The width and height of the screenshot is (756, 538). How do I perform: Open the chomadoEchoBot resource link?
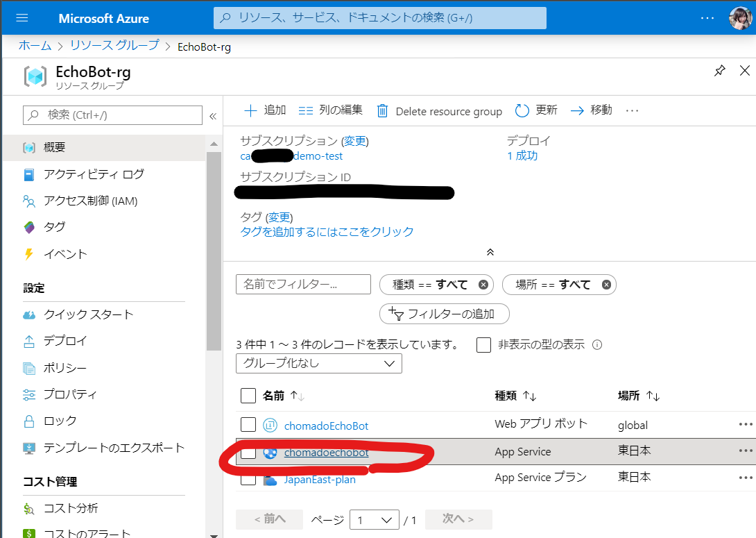click(326, 426)
